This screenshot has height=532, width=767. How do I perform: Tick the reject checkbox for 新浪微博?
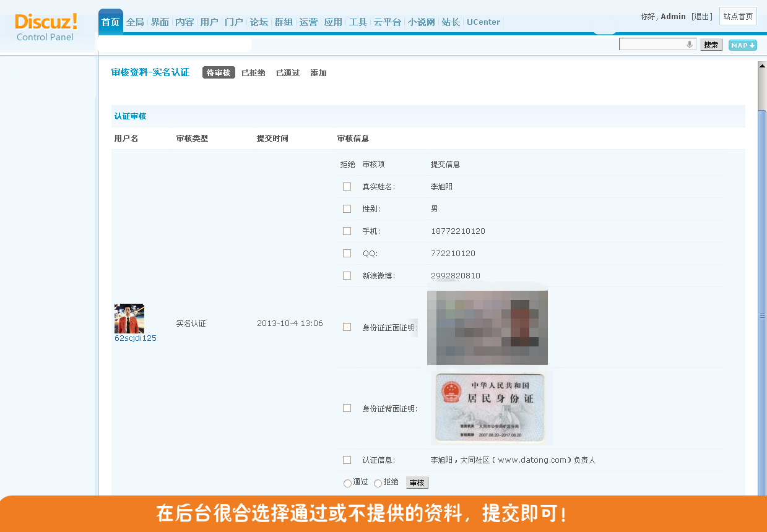(347, 276)
